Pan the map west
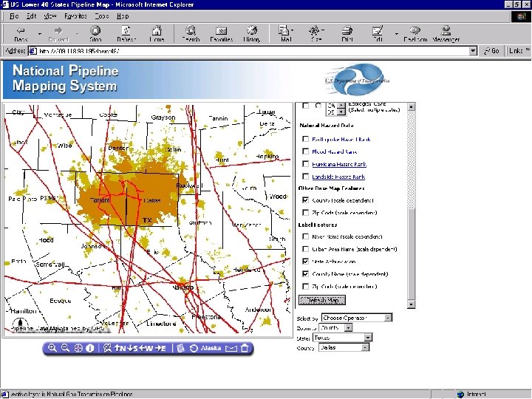 (147, 348)
